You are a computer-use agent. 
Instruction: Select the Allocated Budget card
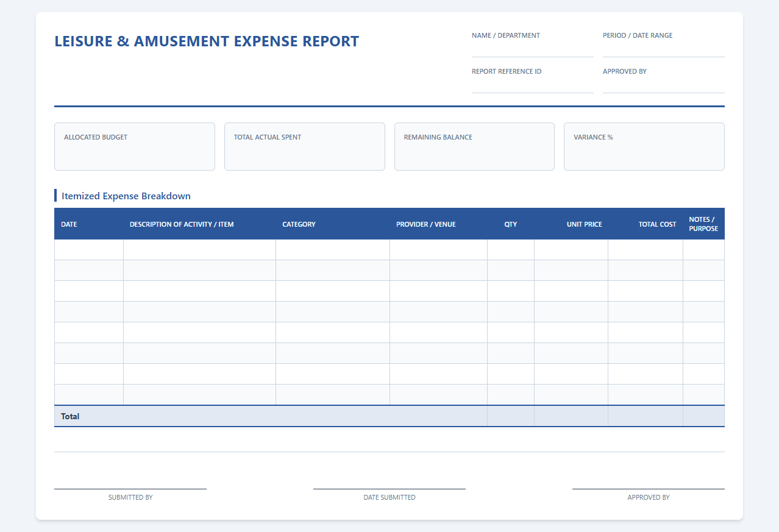135,147
